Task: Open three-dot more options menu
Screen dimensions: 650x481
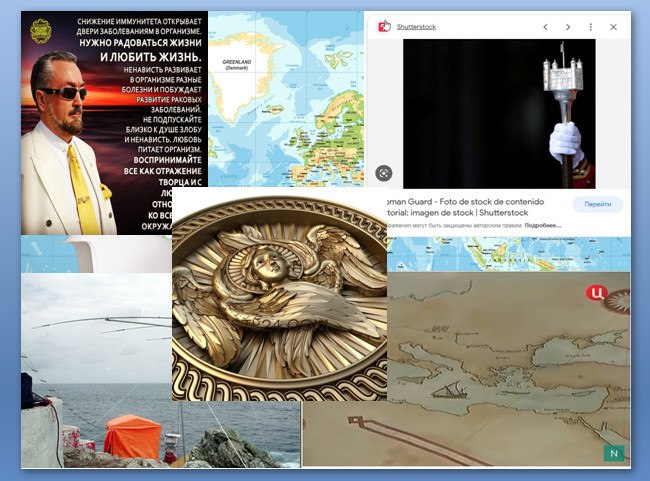Action: 591,27
